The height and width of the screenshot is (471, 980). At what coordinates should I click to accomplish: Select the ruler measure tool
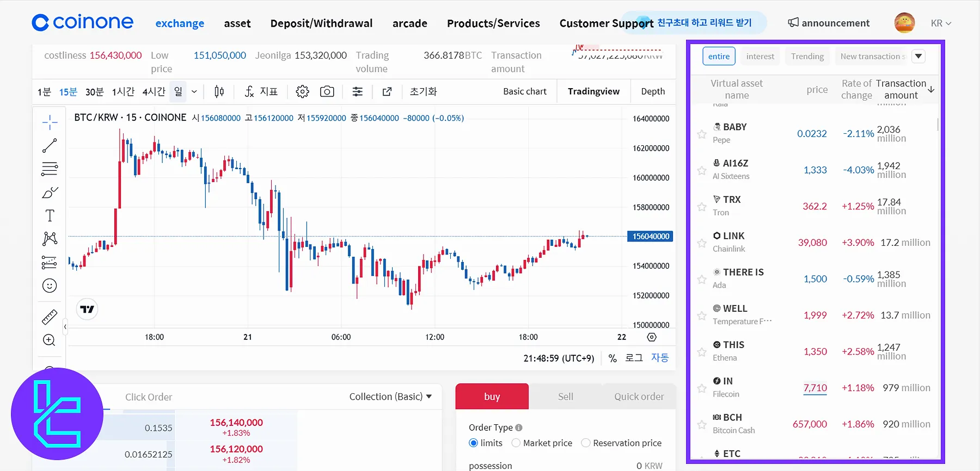pyautogui.click(x=50, y=317)
